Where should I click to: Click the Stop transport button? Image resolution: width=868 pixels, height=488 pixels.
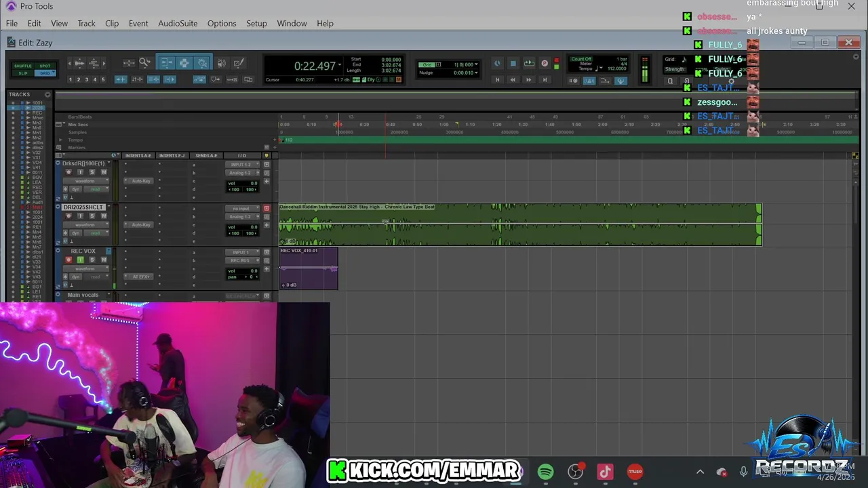[513, 63]
